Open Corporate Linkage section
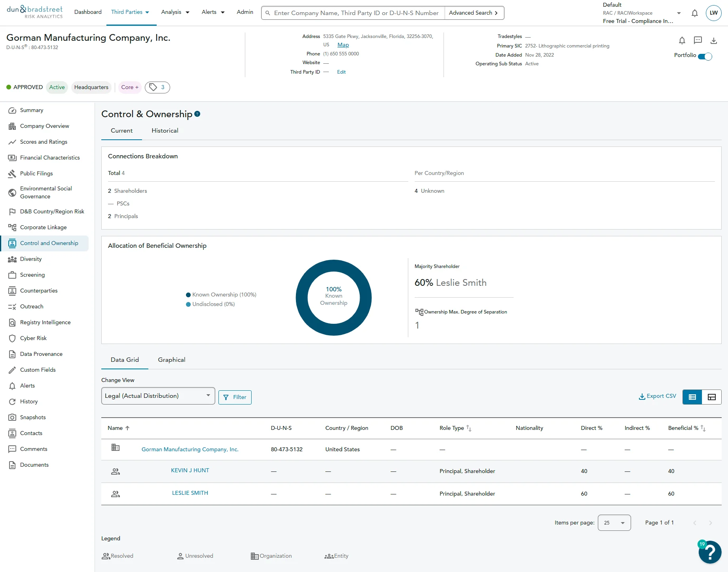728x572 pixels. pos(43,227)
